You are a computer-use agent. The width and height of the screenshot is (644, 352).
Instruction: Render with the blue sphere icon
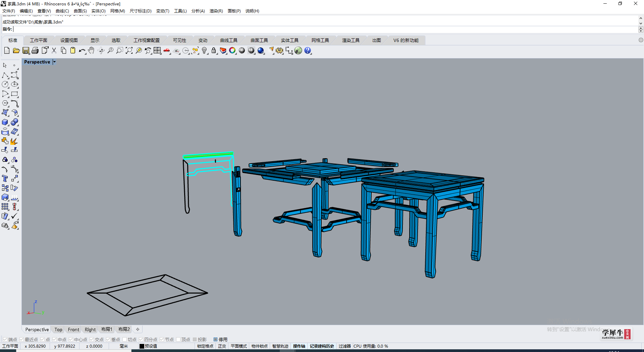tap(261, 51)
